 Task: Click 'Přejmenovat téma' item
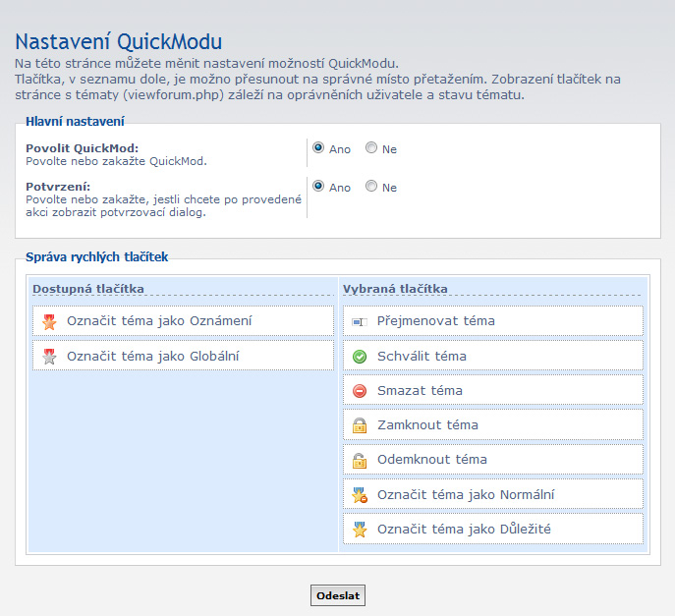pyautogui.click(x=493, y=320)
